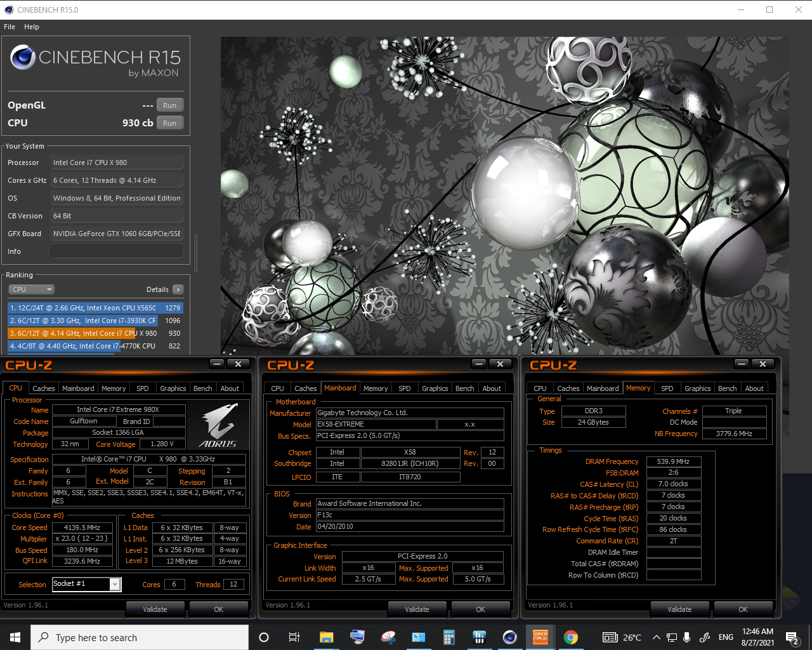Click the Info input field

click(x=117, y=251)
